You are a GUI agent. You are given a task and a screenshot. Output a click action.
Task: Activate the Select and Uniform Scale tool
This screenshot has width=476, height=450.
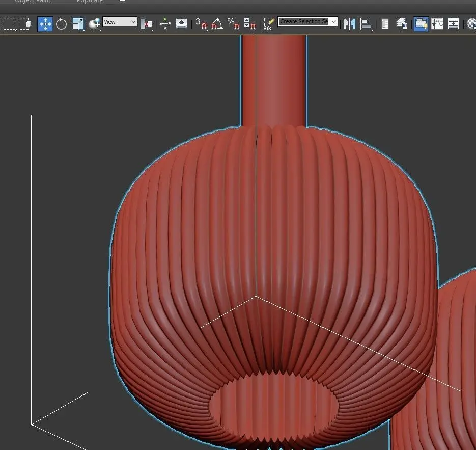tap(78, 24)
